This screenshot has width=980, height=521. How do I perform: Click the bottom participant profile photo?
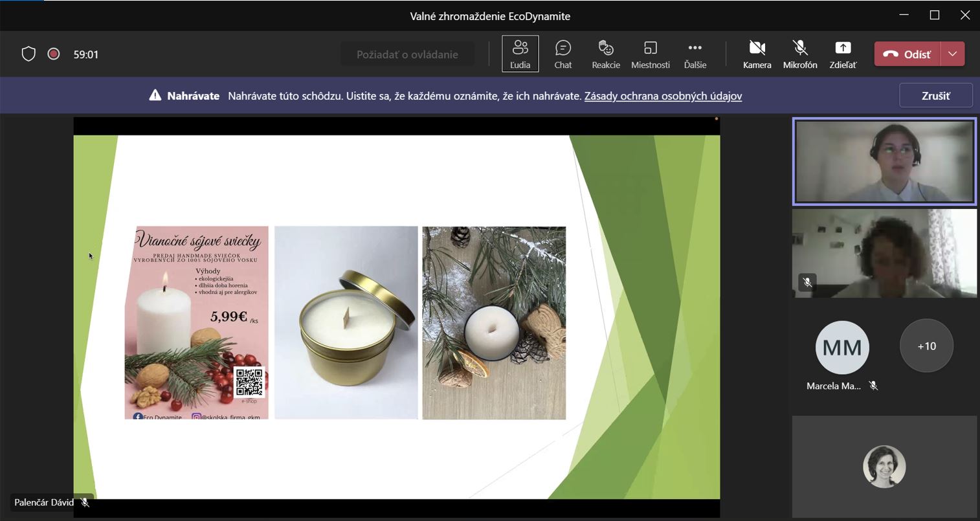tap(884, 467)
